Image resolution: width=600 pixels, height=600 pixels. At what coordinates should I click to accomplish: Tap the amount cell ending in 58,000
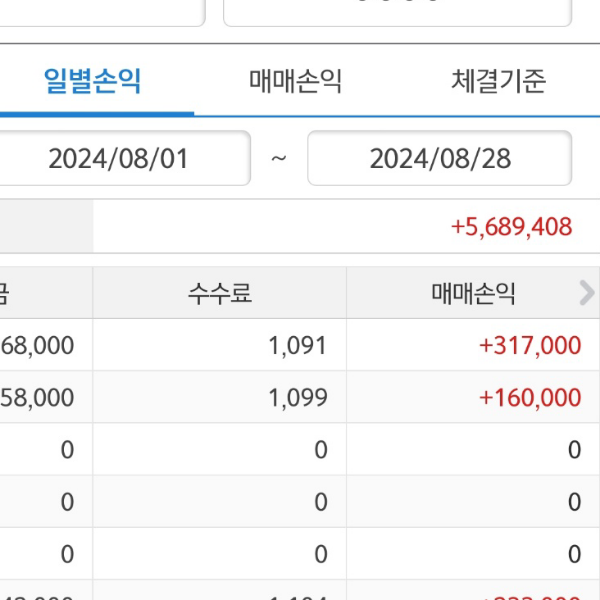click(x=40, y=398)
